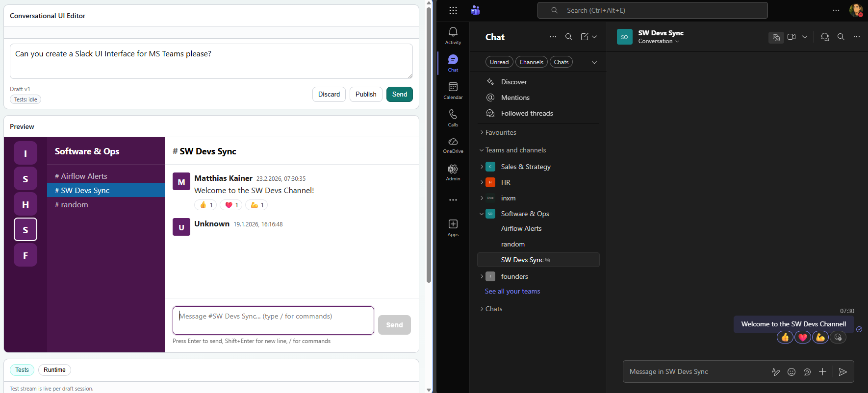Open new chat options dropdown arrow
Image resolution: width=868 pixels, height=393 pixels.
[594, 37]
